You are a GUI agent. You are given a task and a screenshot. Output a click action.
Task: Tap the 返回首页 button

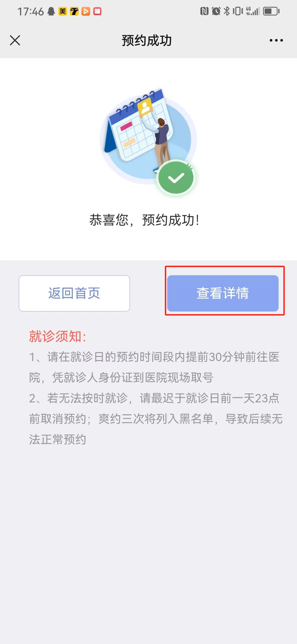click(74, 293)
